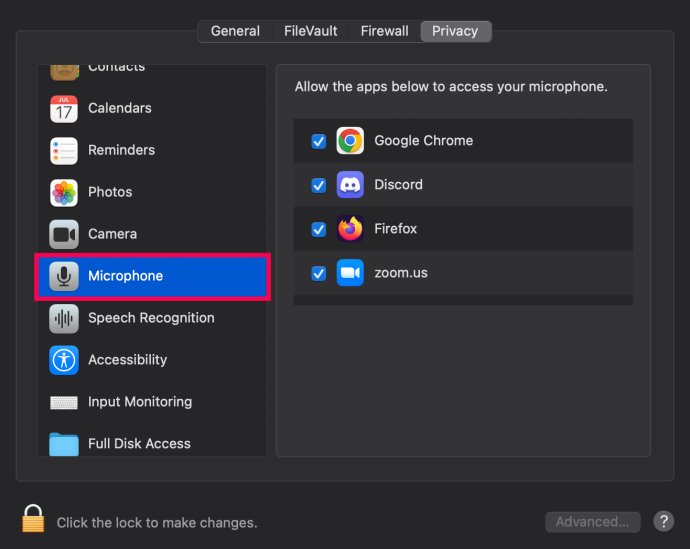
Task: Select the Input Monitoring keyboard icon
Action: (64, 402)
